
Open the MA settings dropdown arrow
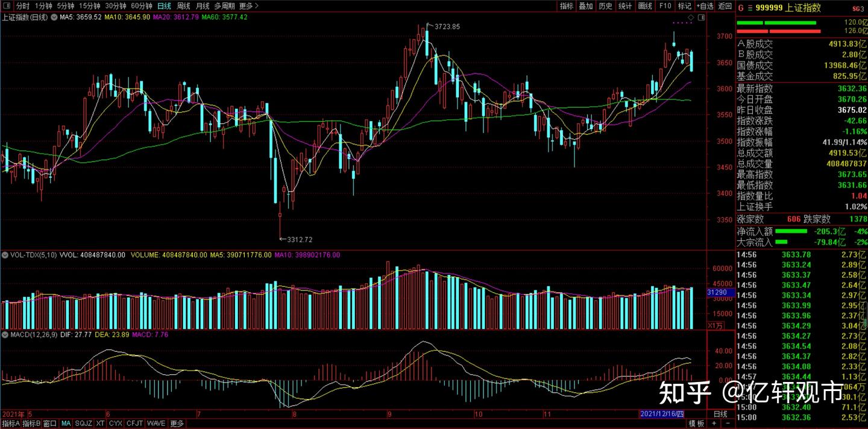[x=53, y=17]
